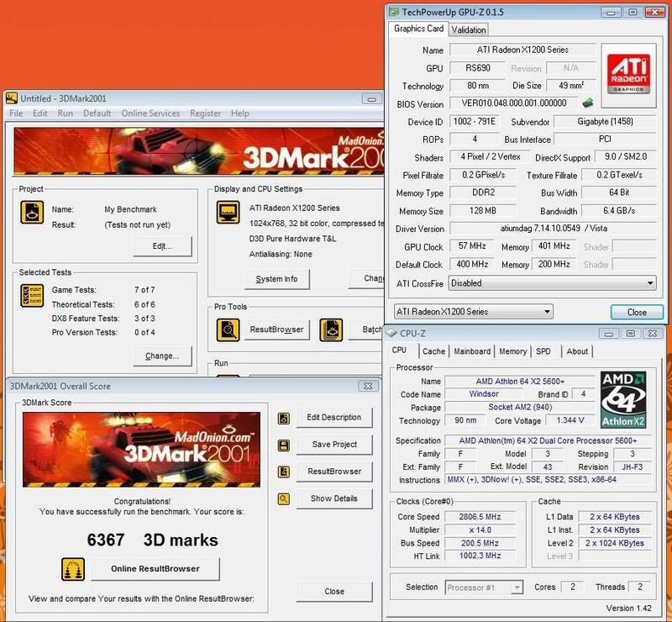Click the AMD Athlon 64 X2 logo

tap(622, 399)
